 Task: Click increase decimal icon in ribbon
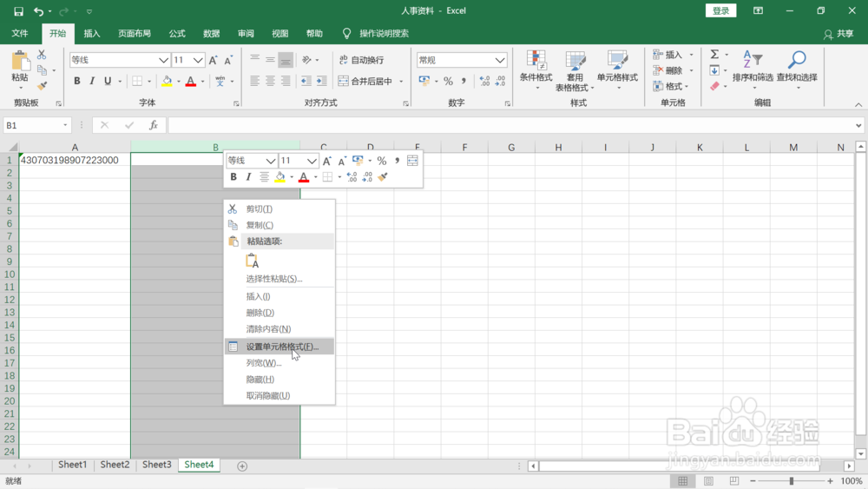pos(485,82)
